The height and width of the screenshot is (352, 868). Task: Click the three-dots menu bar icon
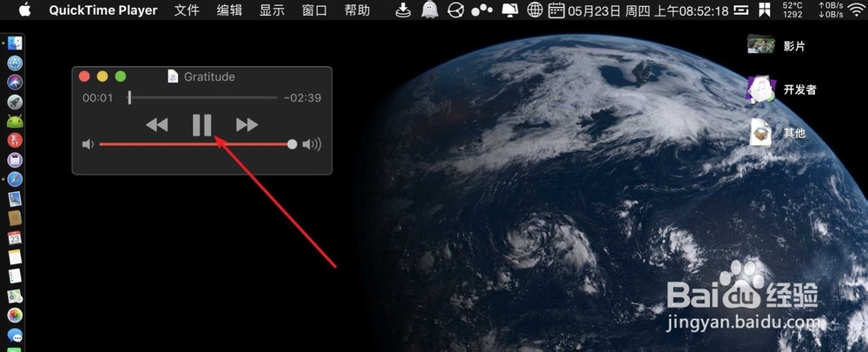coord(482,10)
